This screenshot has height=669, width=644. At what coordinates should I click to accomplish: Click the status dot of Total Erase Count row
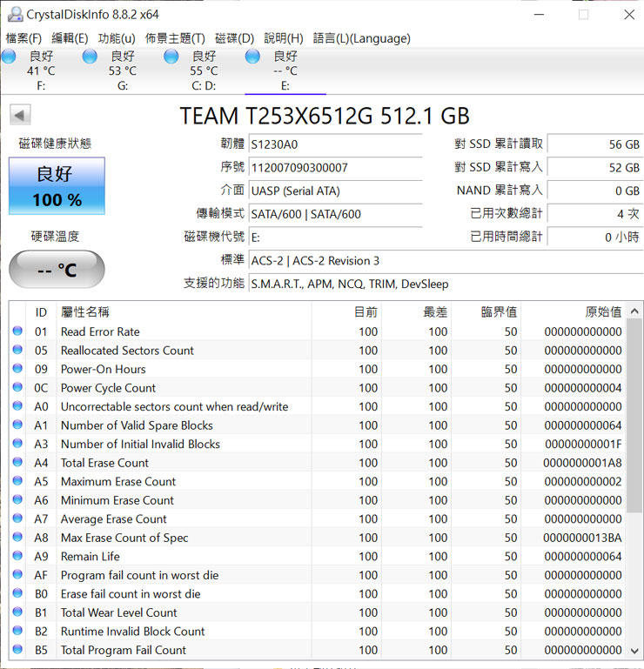pyautogui.click(x=17, y=463)
